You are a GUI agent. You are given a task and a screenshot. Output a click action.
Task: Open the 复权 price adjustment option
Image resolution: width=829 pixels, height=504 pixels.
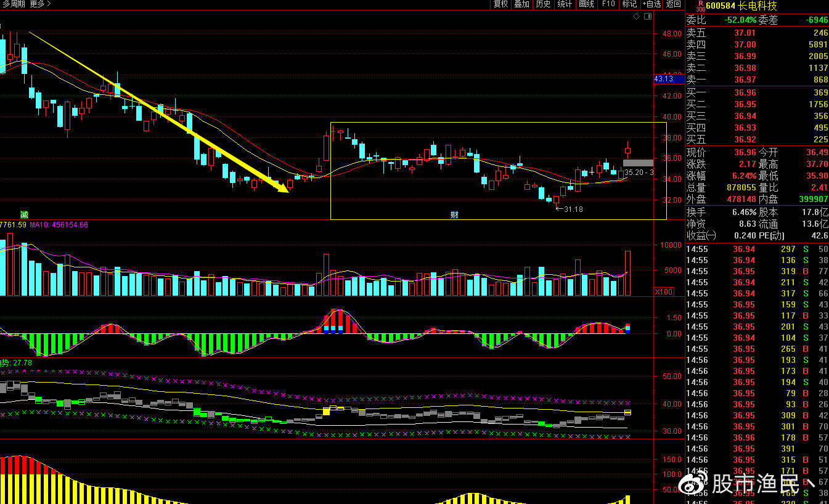point(500,4)
